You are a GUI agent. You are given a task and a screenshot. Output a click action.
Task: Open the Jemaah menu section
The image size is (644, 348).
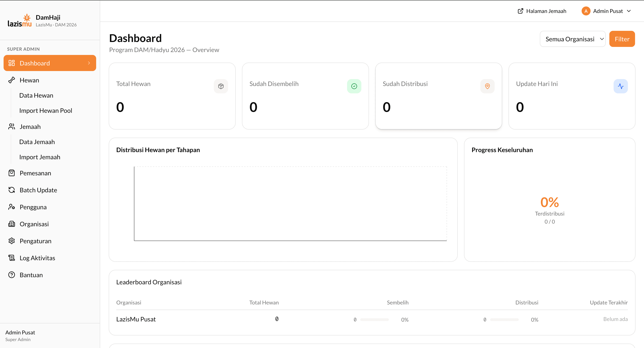coord(50,127)
